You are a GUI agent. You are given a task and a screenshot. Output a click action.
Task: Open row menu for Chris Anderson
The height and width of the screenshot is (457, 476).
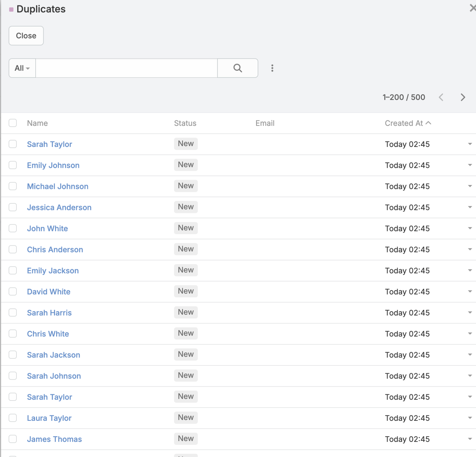coord(470,249)
